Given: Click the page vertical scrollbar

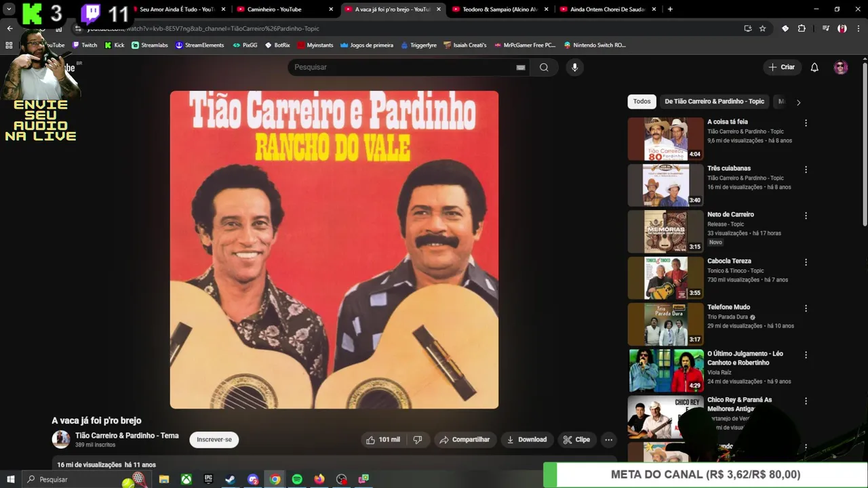Looking at the screenshot, I should [x=865, y=146].
